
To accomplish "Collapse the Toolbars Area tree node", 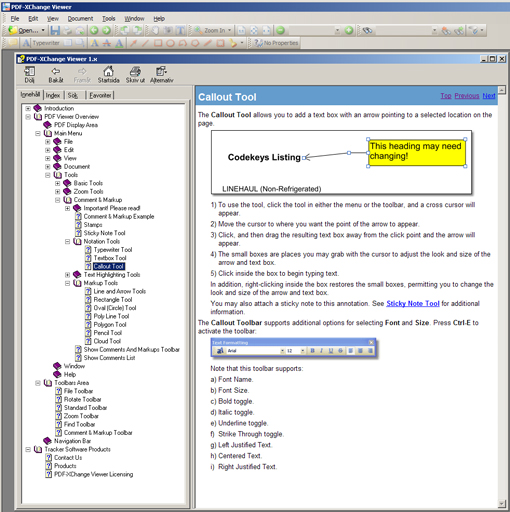I will tap(38, 383).
